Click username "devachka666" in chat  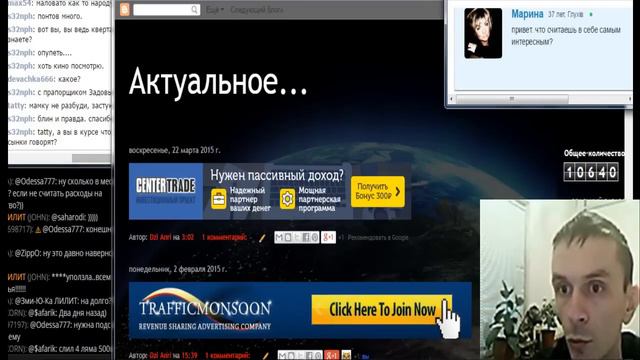pos(31,79)
